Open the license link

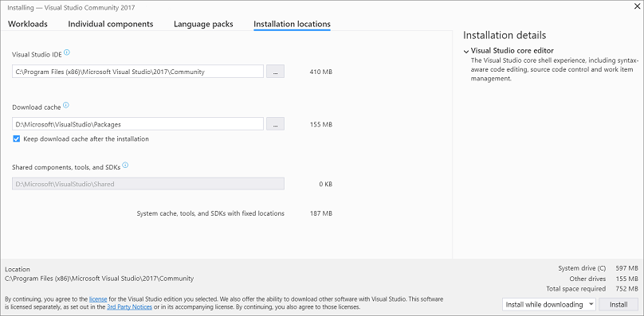[98, 299]
